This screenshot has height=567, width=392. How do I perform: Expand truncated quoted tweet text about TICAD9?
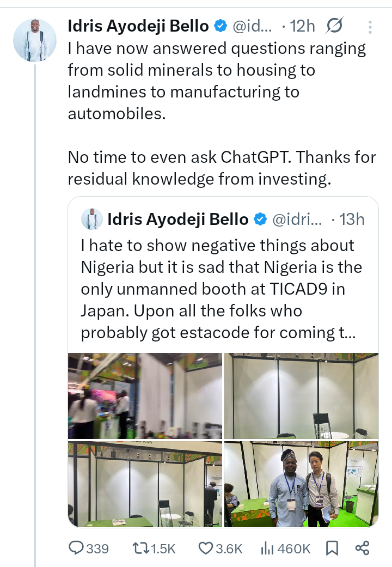[218, 289]
